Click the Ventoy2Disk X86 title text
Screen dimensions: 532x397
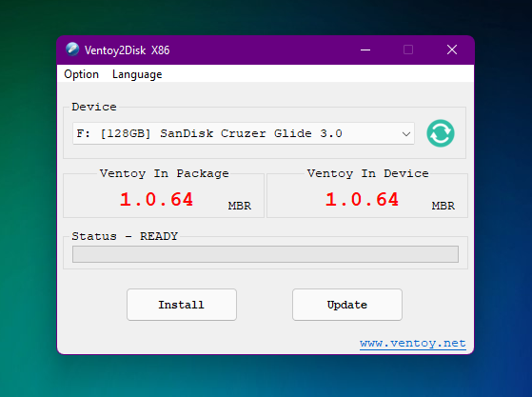[127, 50]
